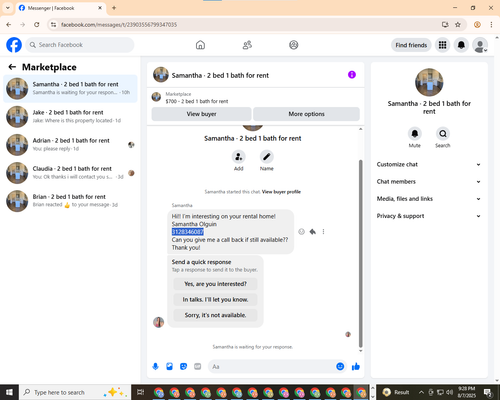500x400 pixels.
Task: Attach a file using photo icon
Action: click(x=169, y=367)
